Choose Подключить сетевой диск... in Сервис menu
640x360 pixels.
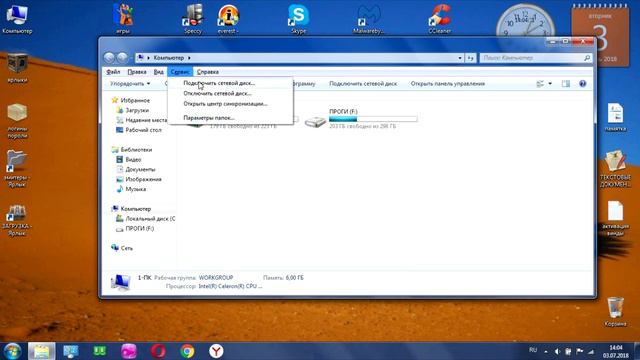[230, 83]
